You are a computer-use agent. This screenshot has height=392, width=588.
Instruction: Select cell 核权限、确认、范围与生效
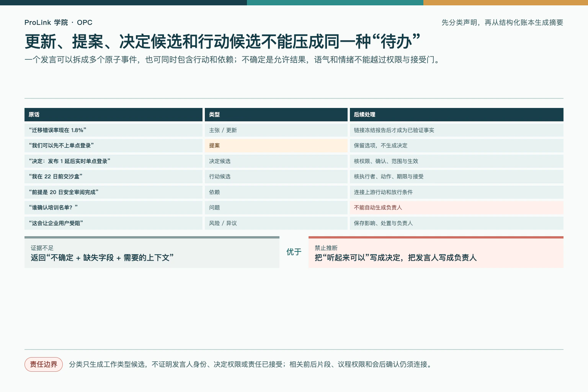[457, 161]
